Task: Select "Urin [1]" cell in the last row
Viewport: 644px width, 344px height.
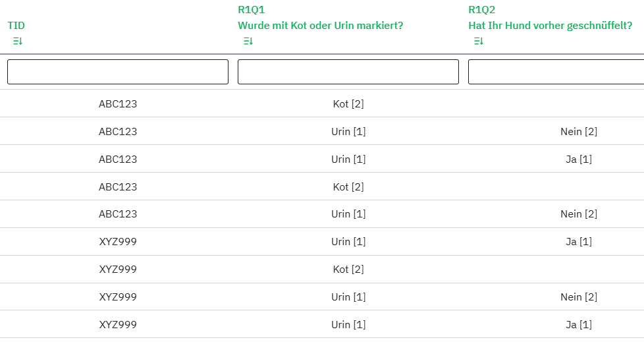Action: click(348, 324)
